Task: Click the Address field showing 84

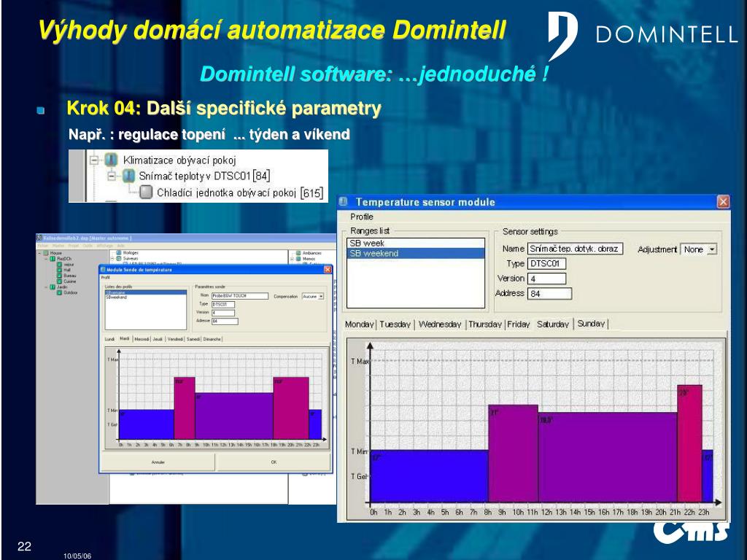Action: pos(549,293)
